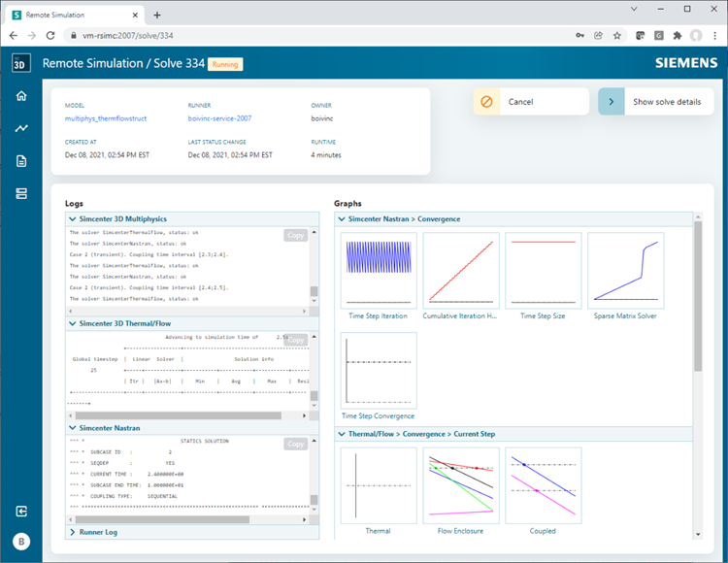Collapse Simcenter 3D Thermal/Flow log section
The height and width of the screenshot is (563, 728).
tap(73, 323)
